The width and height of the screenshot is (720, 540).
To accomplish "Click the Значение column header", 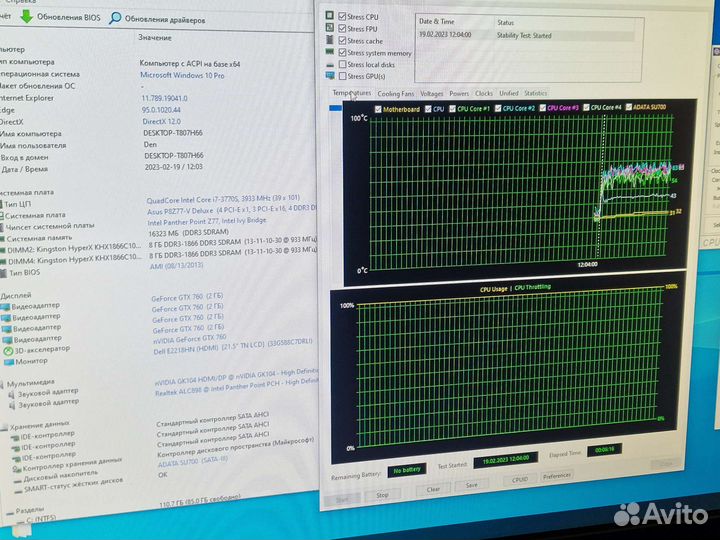I will [x=155, y=38].
